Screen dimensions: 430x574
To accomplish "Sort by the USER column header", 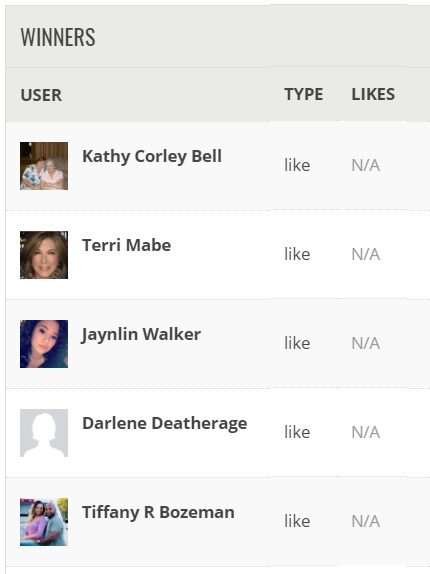I will pos(41,95).
